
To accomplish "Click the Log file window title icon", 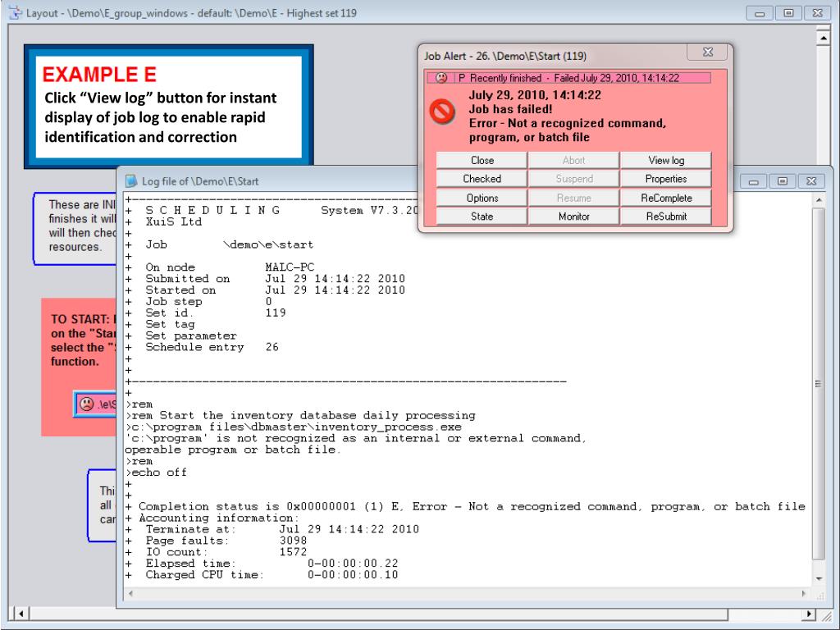I will click(x=130, y=181).
